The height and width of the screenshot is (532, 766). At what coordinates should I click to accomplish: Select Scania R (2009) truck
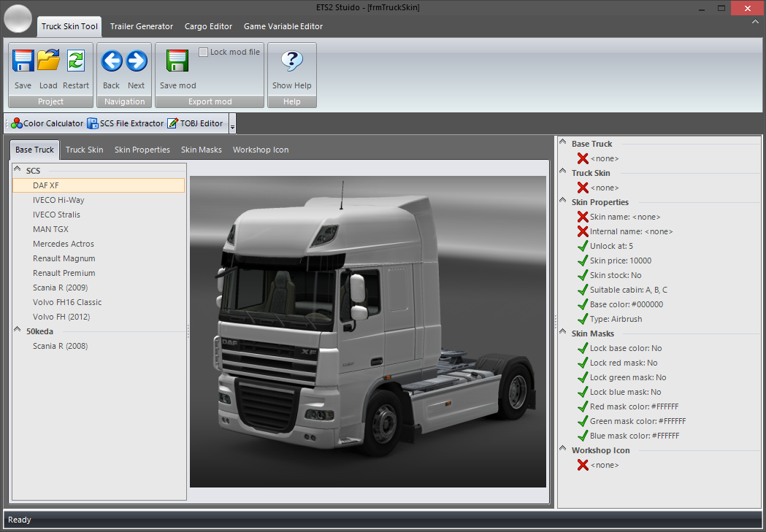99,288
